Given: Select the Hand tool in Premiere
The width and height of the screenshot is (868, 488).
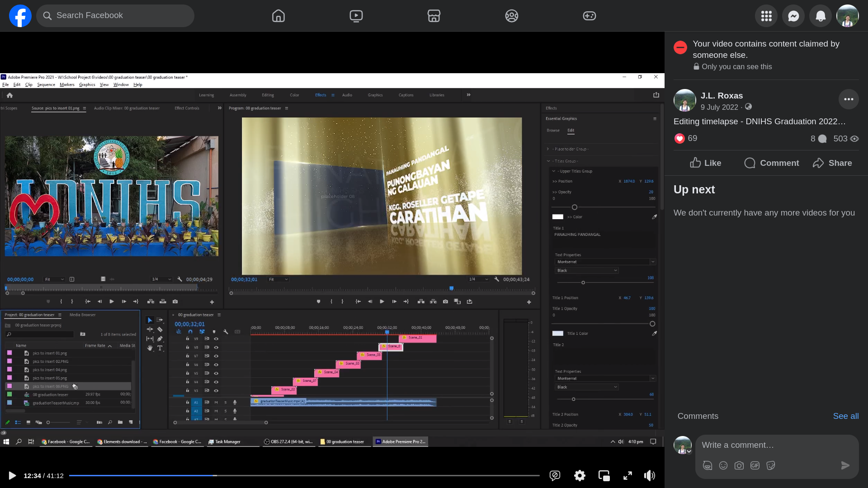Looking at the screenshot, I should pyautogui.click(x=150, y=348).
